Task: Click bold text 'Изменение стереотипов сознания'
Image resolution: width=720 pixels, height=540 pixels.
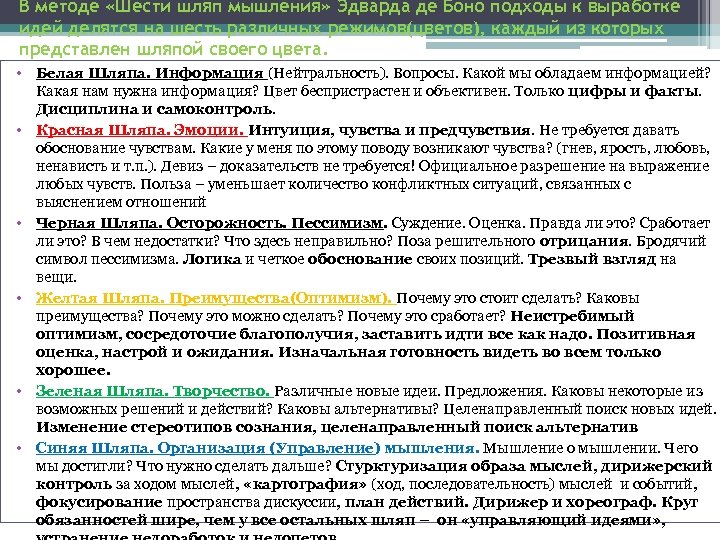Action: [175, 427]
